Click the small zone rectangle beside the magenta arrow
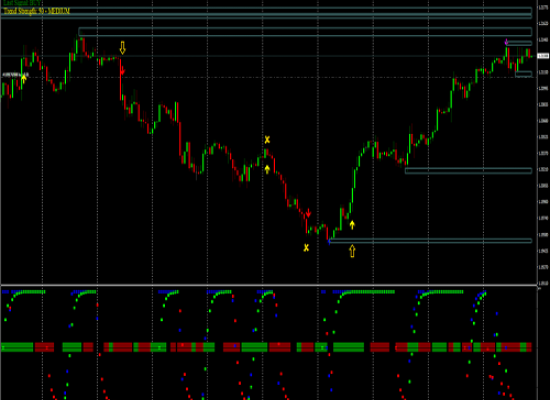 coord(519,43)
